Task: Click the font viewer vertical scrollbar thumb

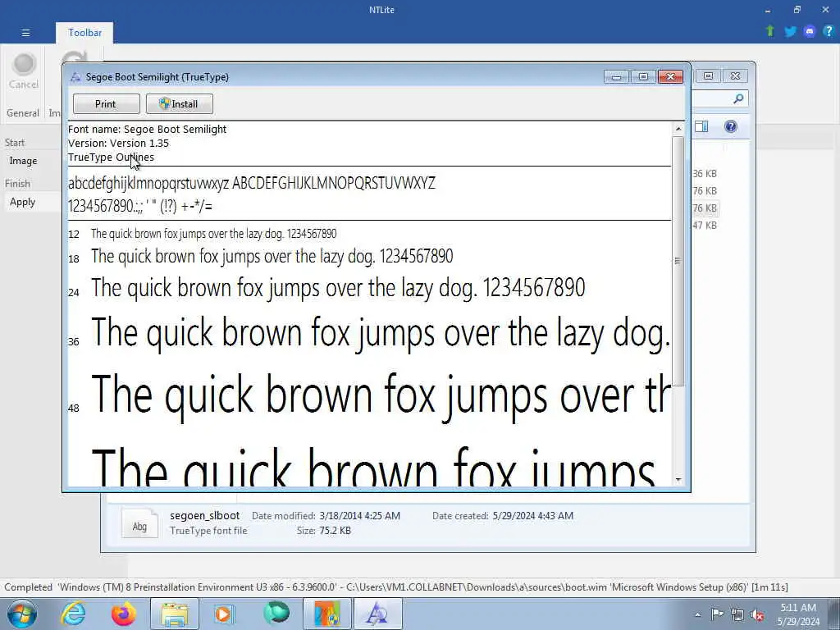Action: coord(678,261)
